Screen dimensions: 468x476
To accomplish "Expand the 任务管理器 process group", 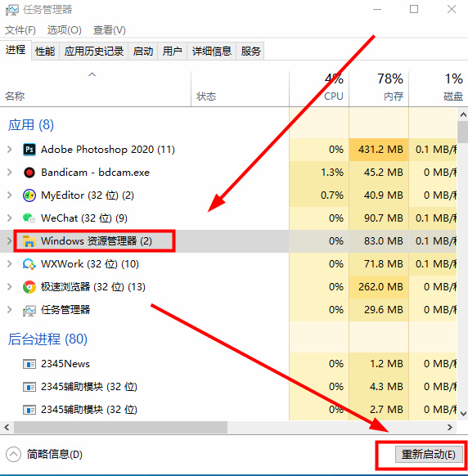I will coord(10,310).
